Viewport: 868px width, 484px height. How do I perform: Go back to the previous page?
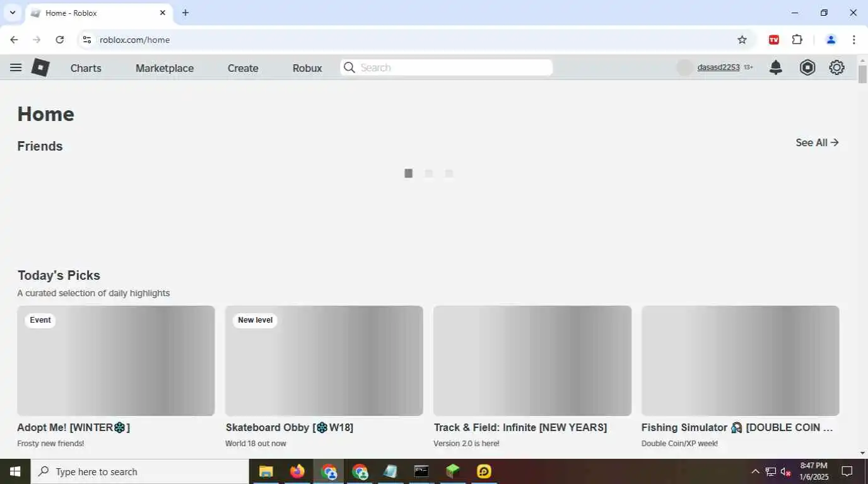click(14, 40)
